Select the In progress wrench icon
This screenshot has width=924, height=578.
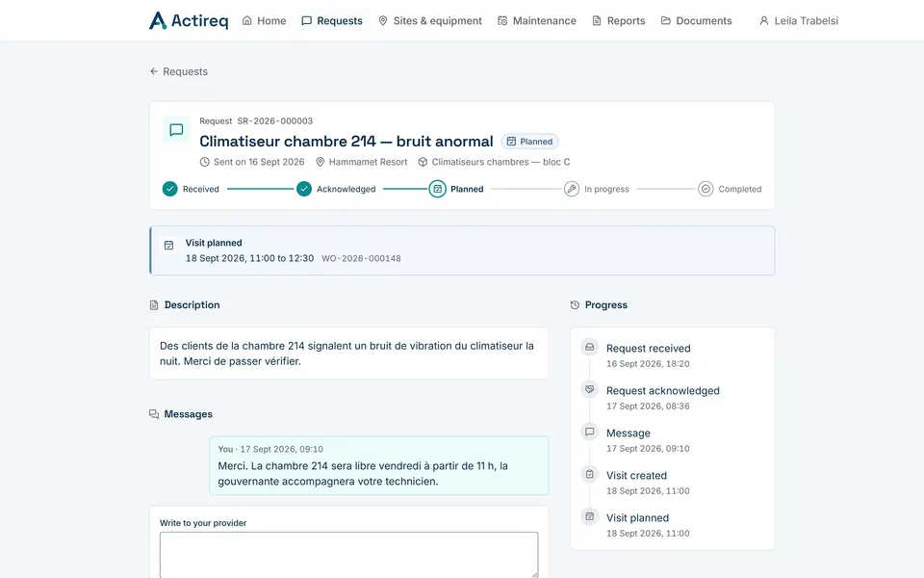[x=572, y=189]
